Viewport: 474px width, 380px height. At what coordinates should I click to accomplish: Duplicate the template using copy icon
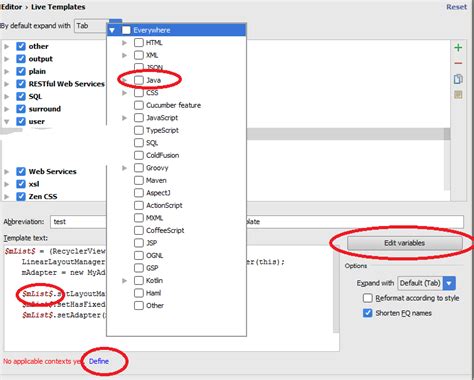pos(458,79)
